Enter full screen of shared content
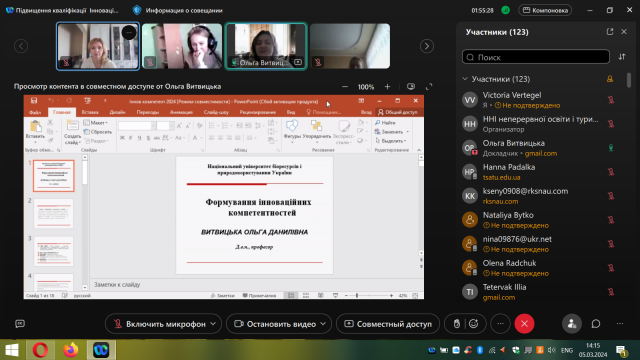The image size is (640, 360). click(429, 87)
